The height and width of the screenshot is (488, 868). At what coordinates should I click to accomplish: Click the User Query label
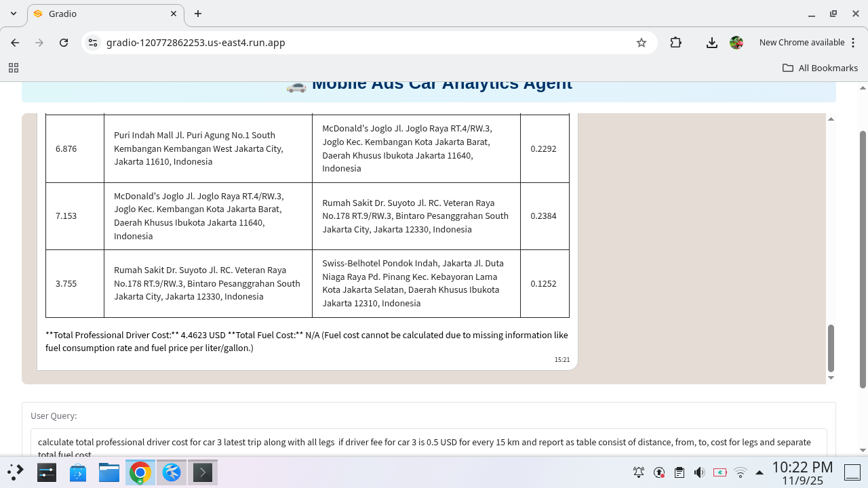tap(54, 416)
